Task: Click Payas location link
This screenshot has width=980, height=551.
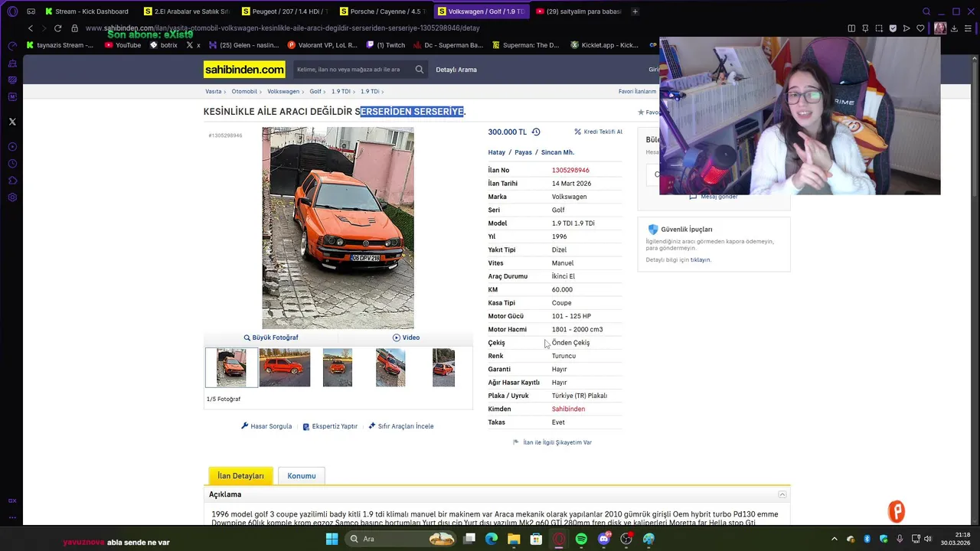Action: click(x=523, y=152)
